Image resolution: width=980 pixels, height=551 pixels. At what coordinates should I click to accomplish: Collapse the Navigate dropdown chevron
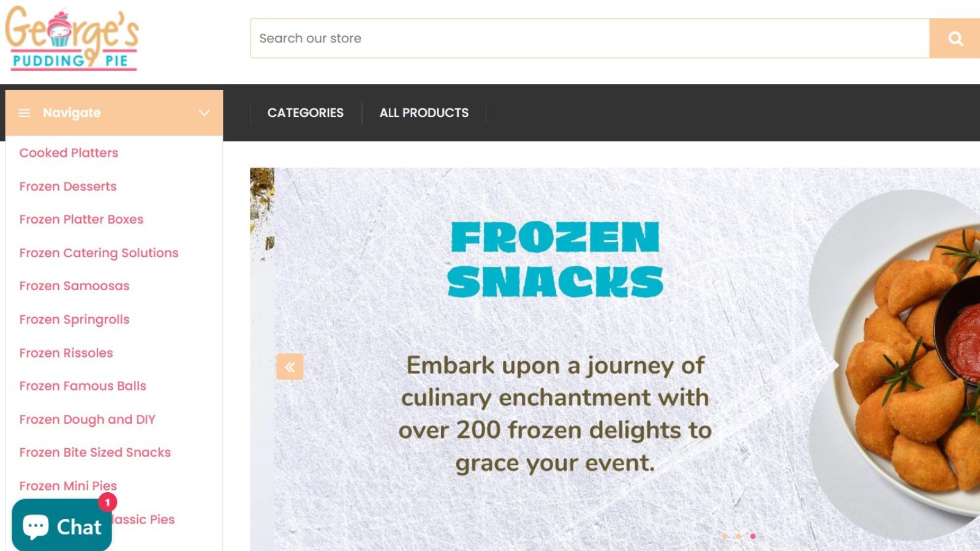tap(204, 113)
